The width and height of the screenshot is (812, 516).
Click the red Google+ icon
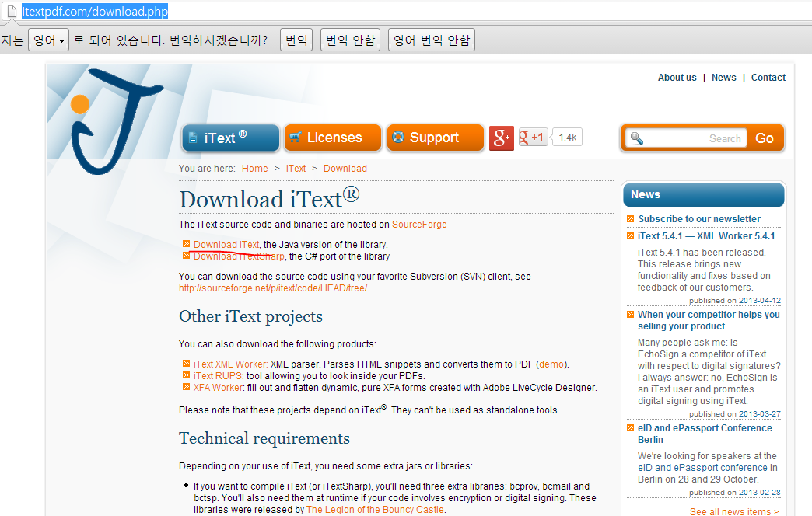(x=502, y=137)
